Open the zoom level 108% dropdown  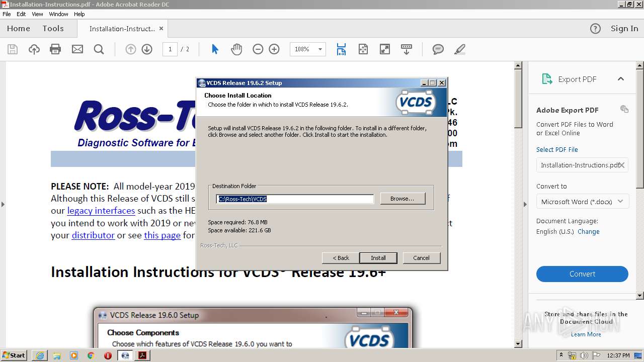coord(320,49)
